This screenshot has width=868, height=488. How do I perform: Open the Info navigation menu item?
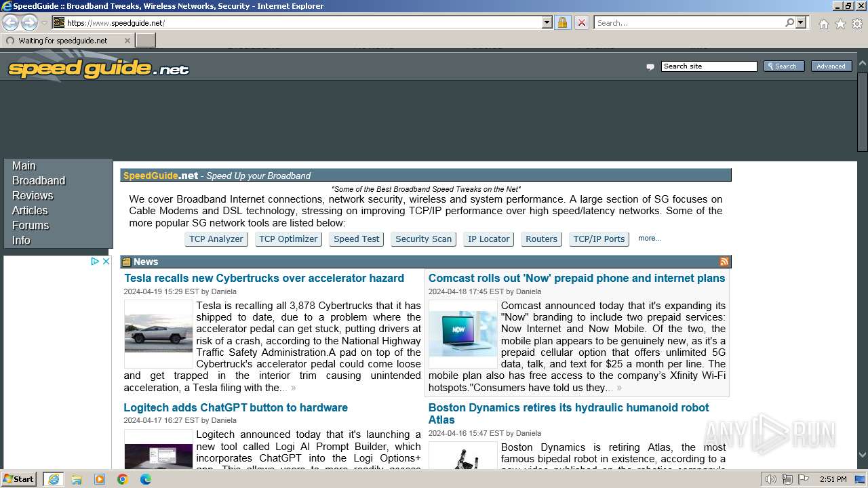[x=21, y=241]
